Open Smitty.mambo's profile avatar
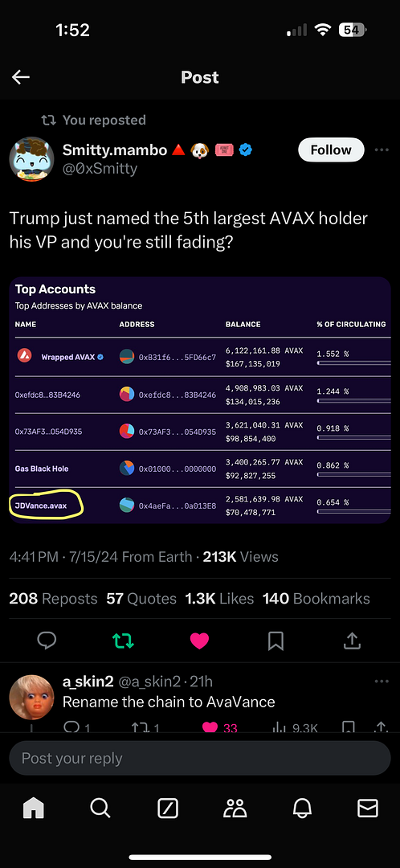Viewport: 400px width, 868px height. pos(31,158)
